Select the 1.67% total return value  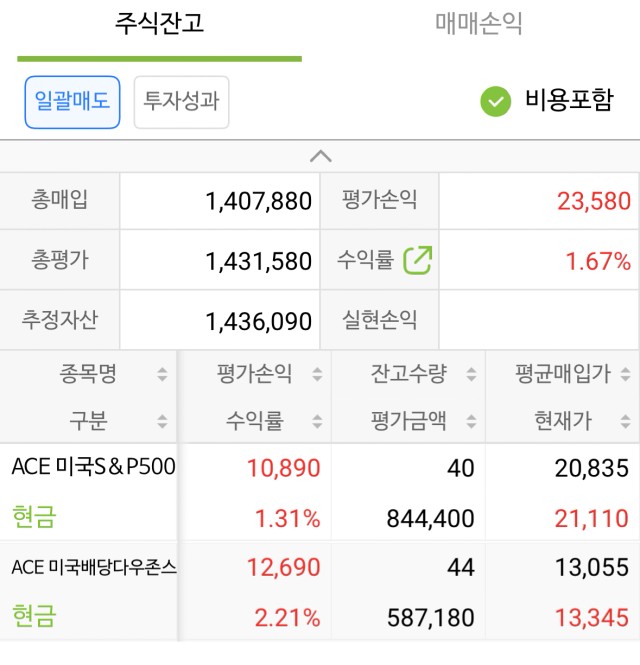[598, 261]
